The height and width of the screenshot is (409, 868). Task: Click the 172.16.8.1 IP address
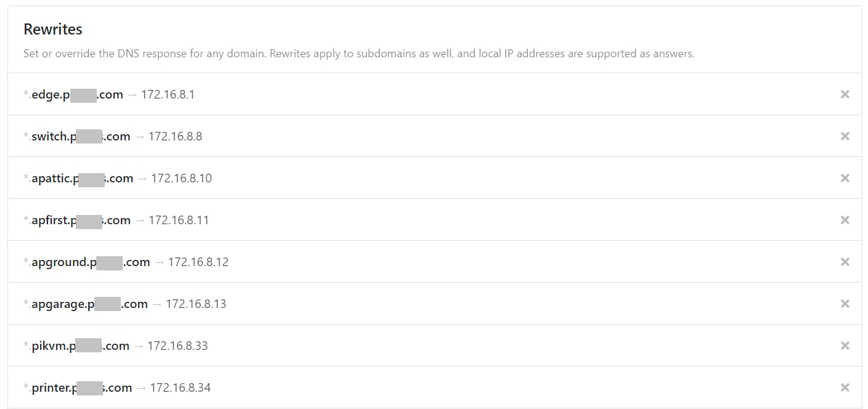coord(168,95)
